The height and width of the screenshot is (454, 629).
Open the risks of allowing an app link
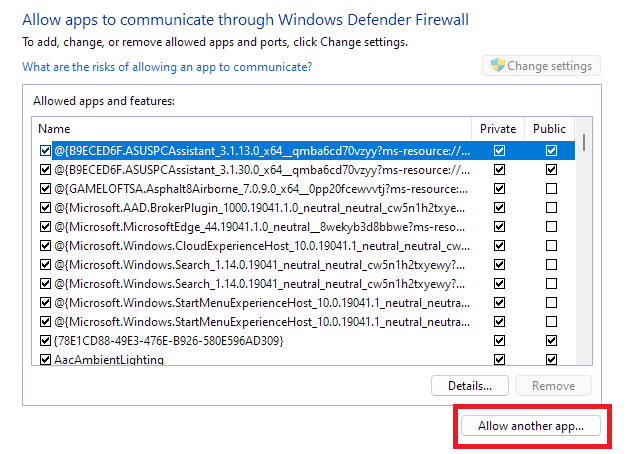[167, 67]
